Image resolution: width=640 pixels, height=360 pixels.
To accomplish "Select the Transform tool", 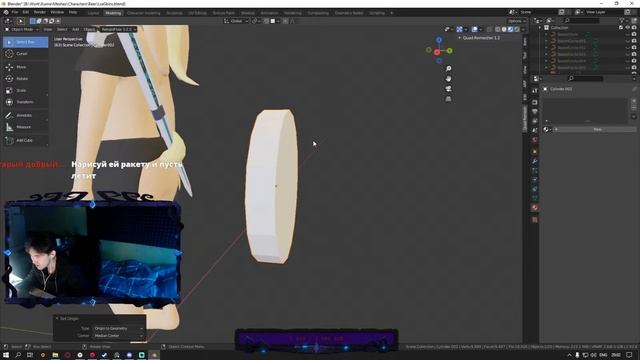I will tap(25, 102).
